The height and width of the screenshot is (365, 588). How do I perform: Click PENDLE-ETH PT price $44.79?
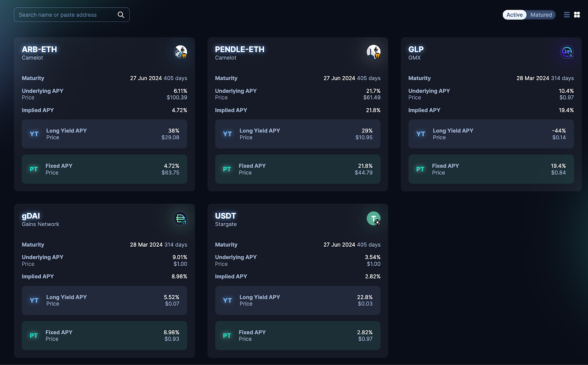click(x=363, y=173)
